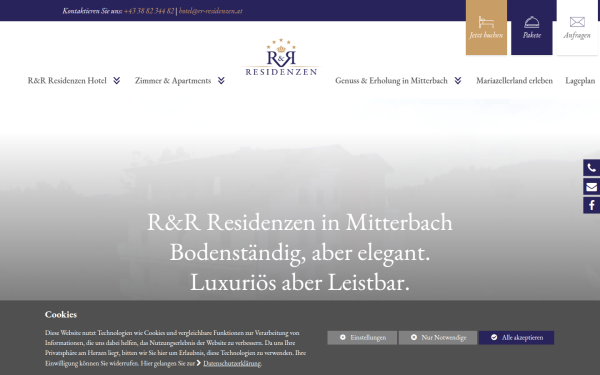Open the Lageplan page
This screenshot has height=375, width=600.
(x=580, y=81)
